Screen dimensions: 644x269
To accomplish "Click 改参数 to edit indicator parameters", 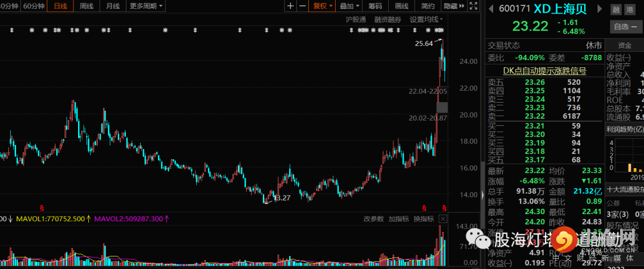I will (374, 219).
